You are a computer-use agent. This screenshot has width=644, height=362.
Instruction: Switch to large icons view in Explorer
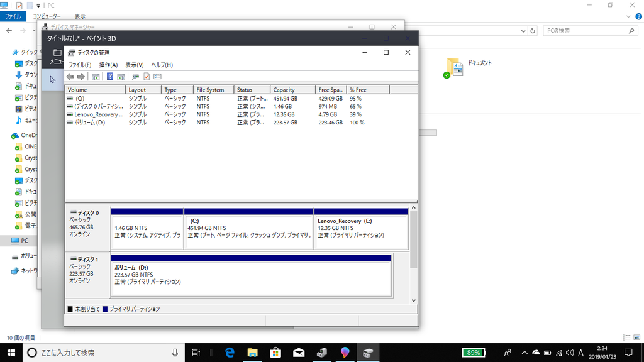pyautogui.click(x=636, y=337)
